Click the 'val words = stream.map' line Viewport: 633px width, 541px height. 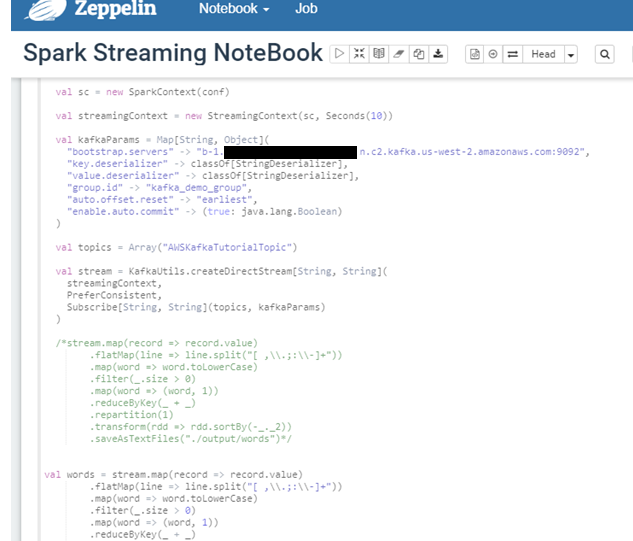tap(174, 475)
